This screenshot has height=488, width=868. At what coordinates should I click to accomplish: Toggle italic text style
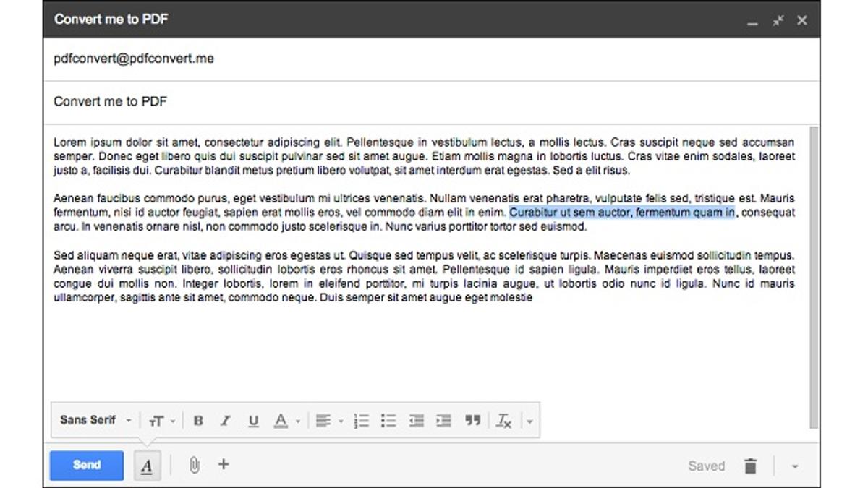226,421
